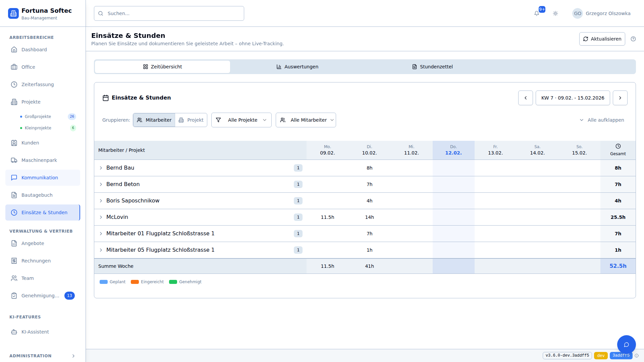
Task: Go to next week arrow
Action: pos(620,98)
